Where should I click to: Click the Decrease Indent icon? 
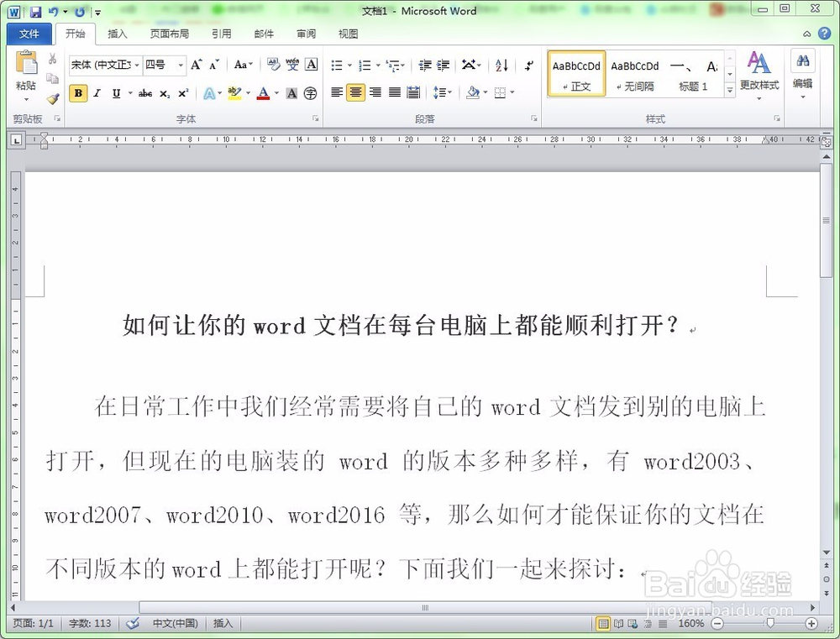click(425, 65)
